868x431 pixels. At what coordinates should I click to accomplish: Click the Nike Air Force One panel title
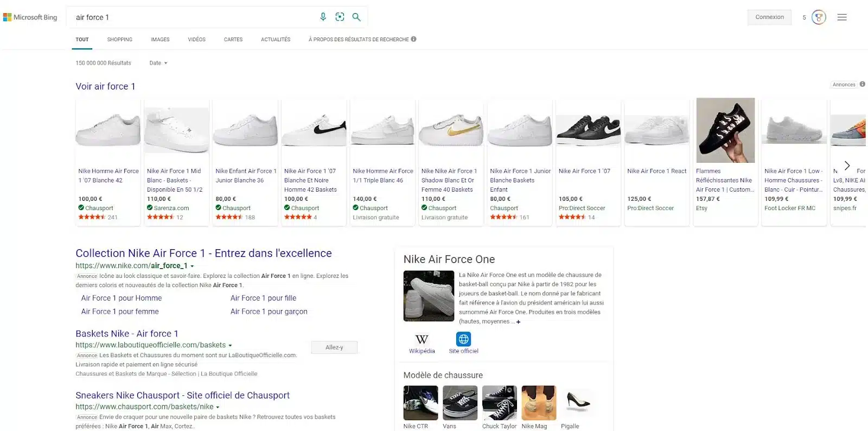point(449,259)
